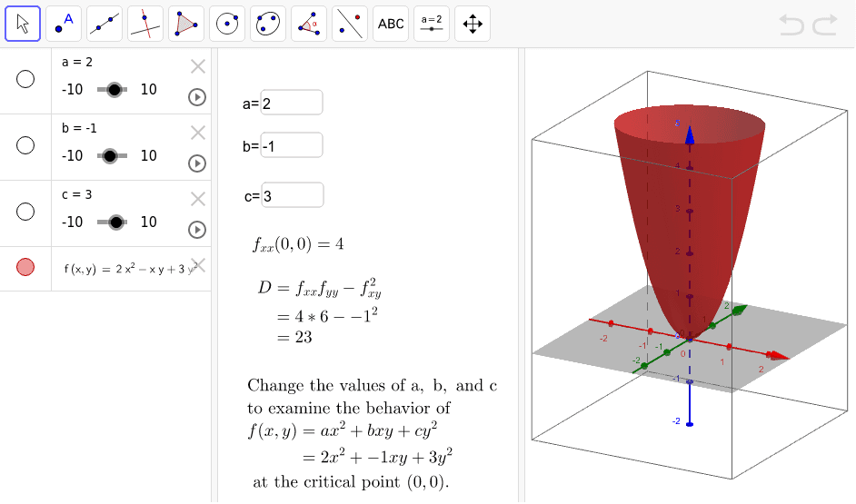856x504 pixels.
Task: Click the Redo arrow
Action: 825,25
